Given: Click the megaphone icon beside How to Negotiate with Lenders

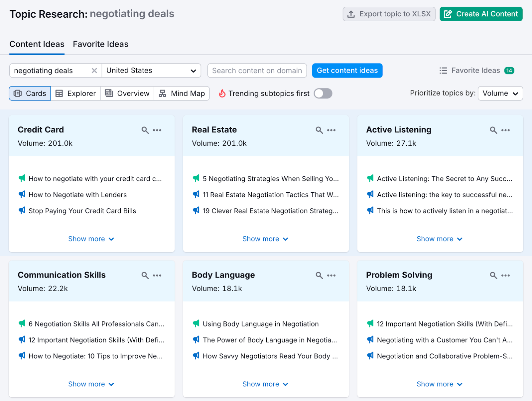Looking at the screenshot, I should 22,195.
